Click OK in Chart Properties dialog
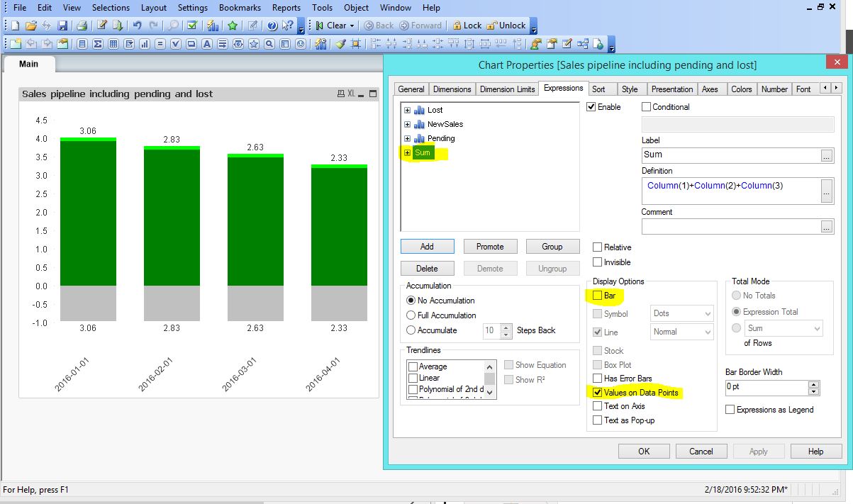Image resolution: width=853 pixels, height=504 pixels. (643, 452)
